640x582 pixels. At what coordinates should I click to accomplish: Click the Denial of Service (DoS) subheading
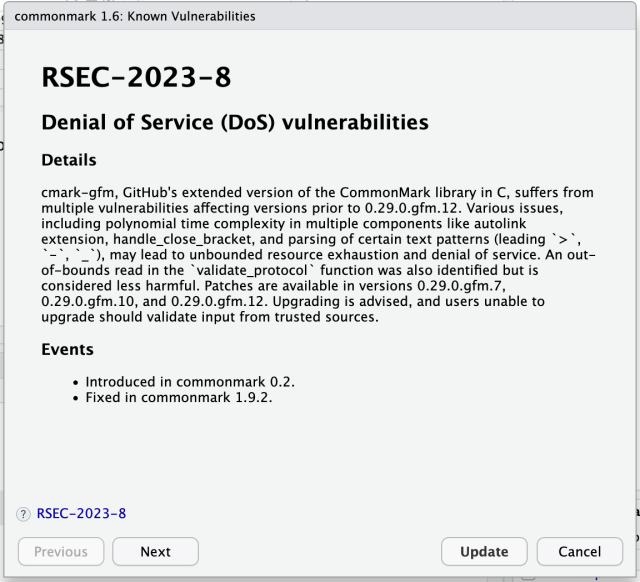(x=235, y=123)
